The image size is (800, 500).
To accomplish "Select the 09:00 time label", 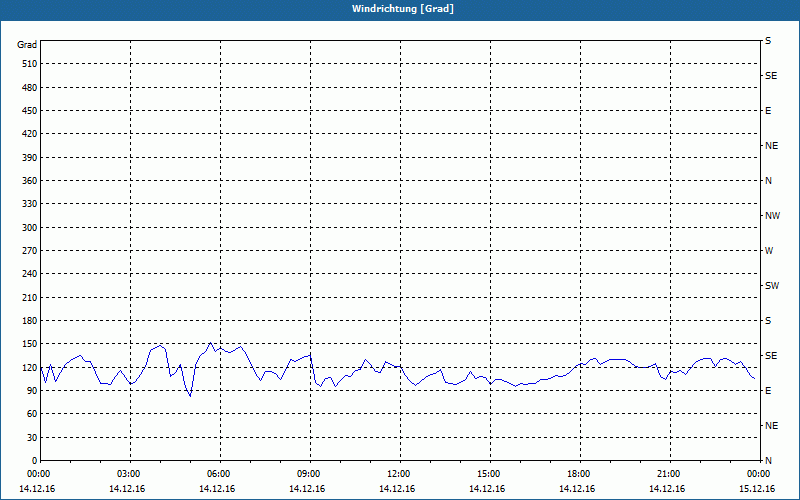I will [308, 474].
